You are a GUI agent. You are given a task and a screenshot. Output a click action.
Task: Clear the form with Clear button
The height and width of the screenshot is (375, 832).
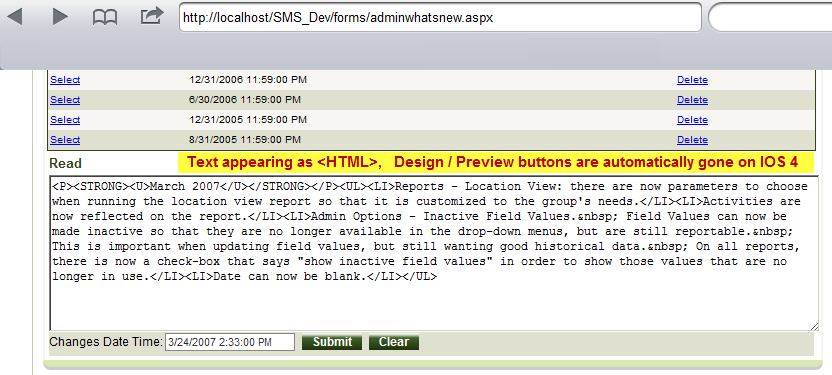pos(394,342)
